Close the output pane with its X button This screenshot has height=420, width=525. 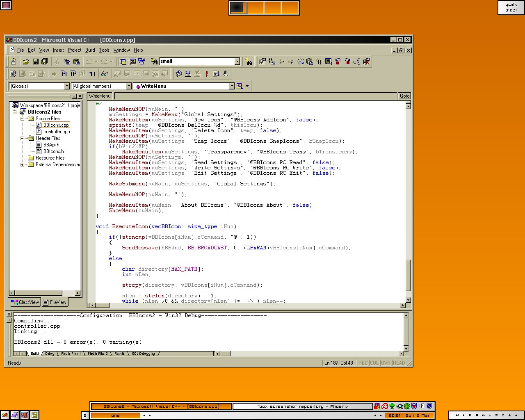(9, 315)
